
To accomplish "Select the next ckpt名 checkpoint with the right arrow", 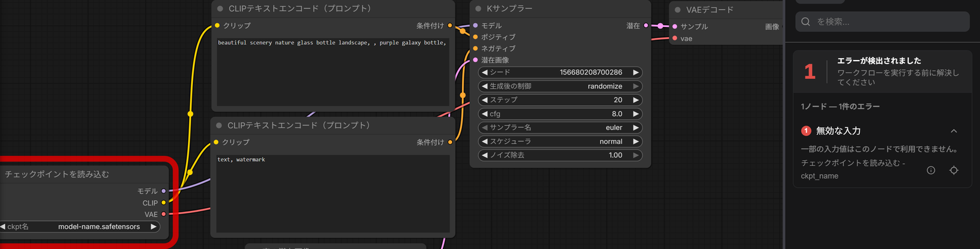I will [154, 226].
